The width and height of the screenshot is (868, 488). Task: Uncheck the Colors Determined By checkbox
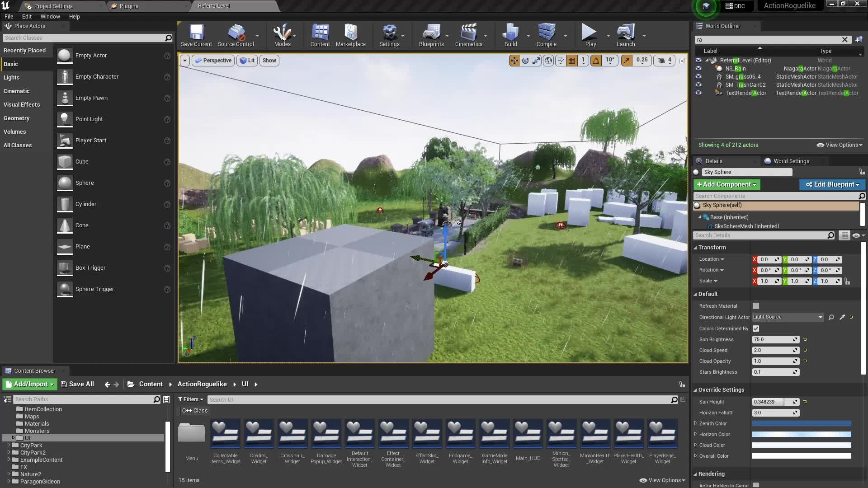coord(756,328)
